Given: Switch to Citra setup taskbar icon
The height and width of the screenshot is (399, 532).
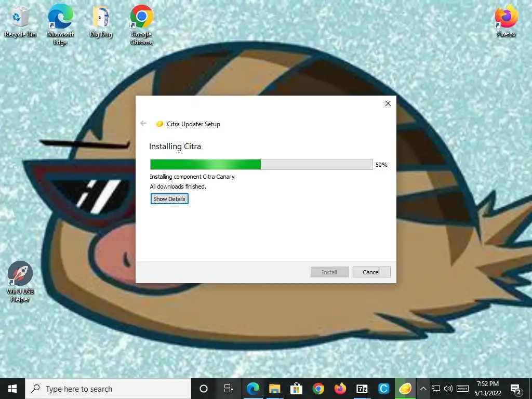Looking at the screenshot, I should pyautogui.click(x=405, y=389).
